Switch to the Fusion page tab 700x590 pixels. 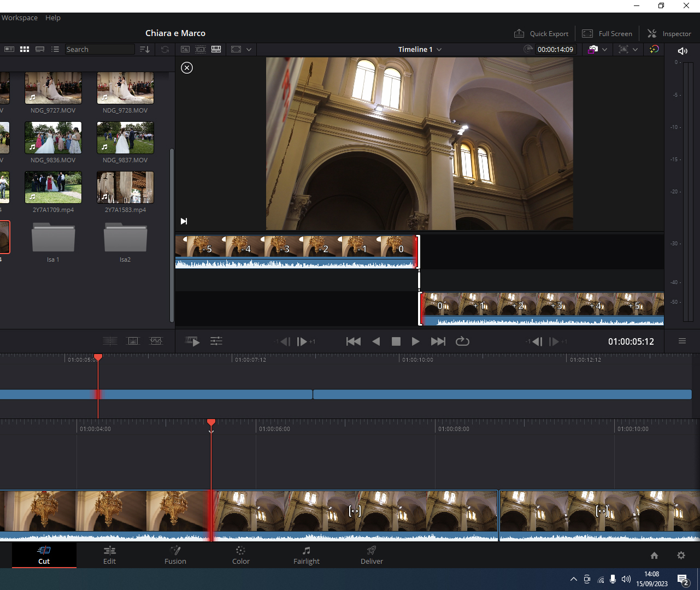(x=175, y=555)
